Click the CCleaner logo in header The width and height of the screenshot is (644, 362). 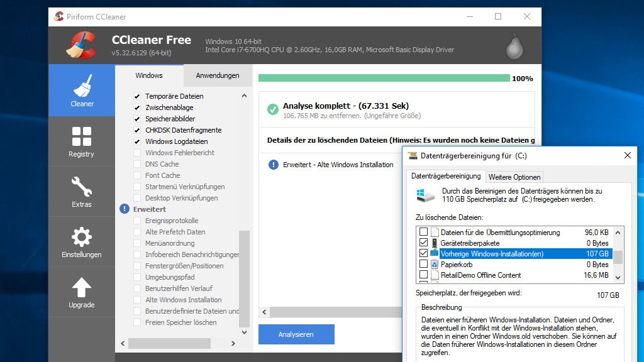pos(81,45)
